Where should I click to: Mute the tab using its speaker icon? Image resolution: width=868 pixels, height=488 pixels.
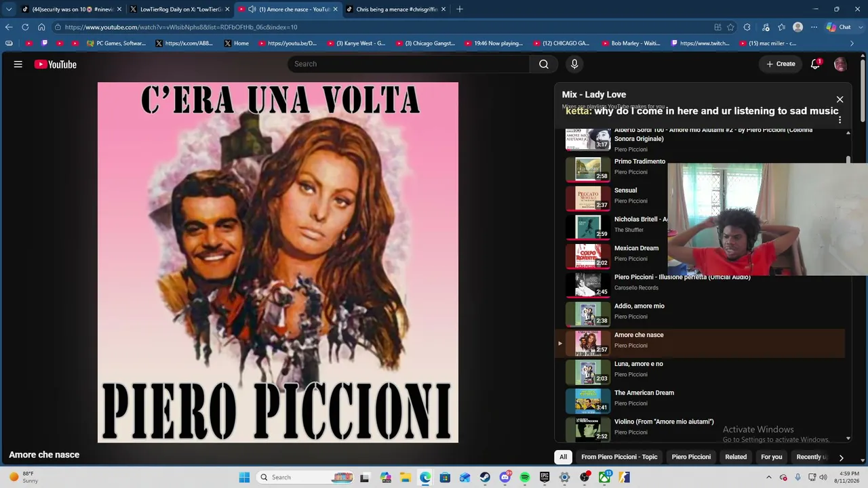pyautogui.click(x=252, y=9)
